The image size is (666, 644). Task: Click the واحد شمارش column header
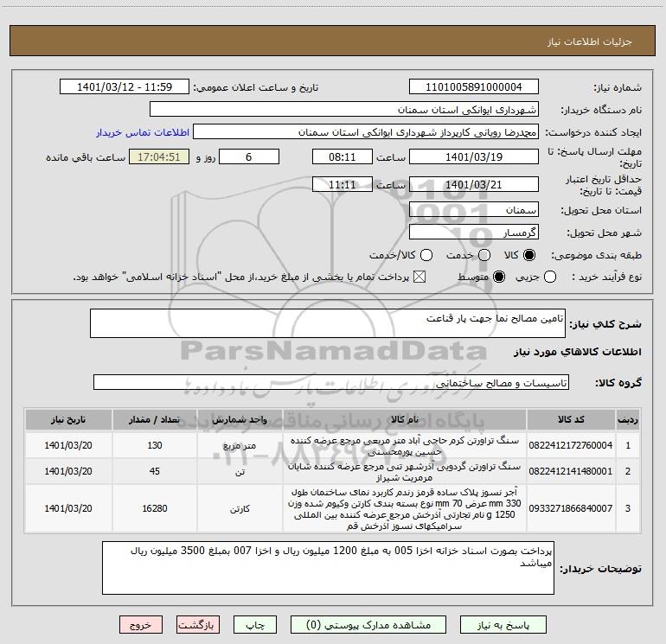click(x=240, y=419)
